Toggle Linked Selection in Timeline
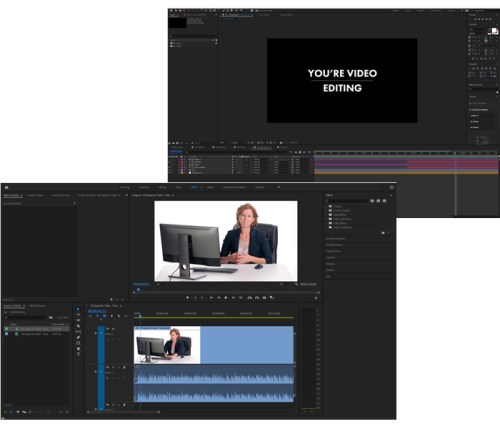The height and width of the screenshot is (429, 500). click(x=104, y=316)
